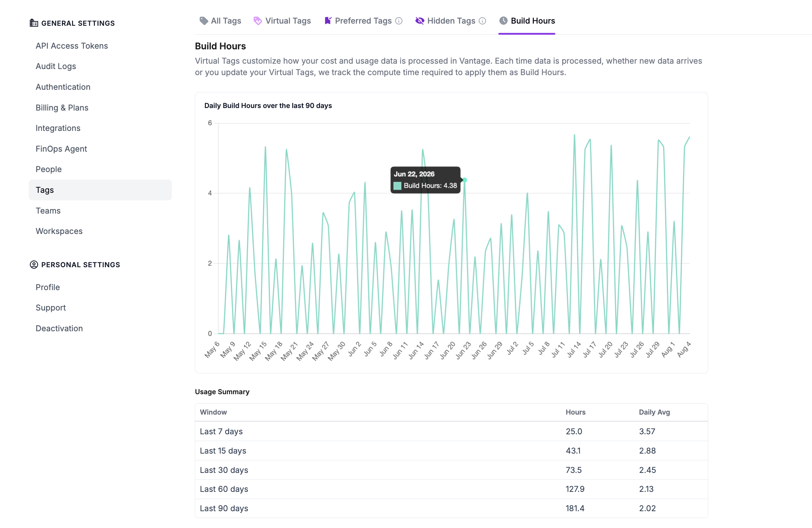Open API Access Tokens settings
Screen dimensions: 812x528
click(72, 46)
